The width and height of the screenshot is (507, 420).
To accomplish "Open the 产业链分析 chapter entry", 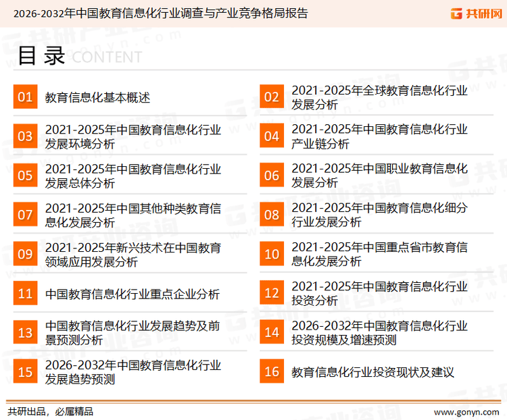I will coord(379,136).
